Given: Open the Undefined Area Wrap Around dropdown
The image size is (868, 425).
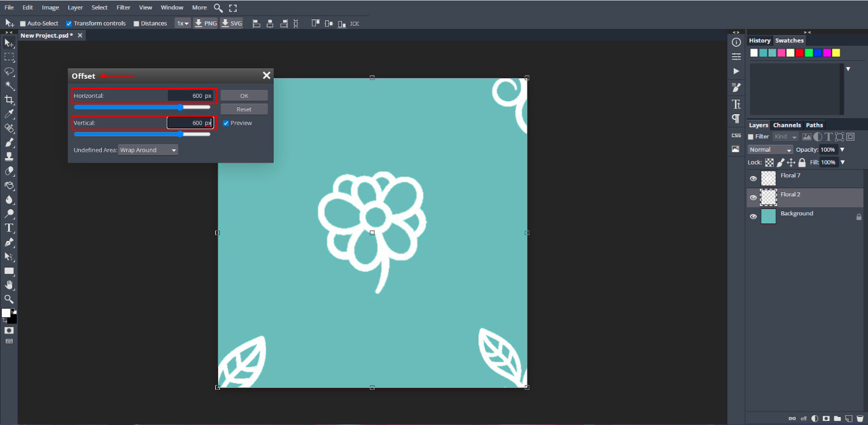Looking at the screenshot, I should 148,150.
